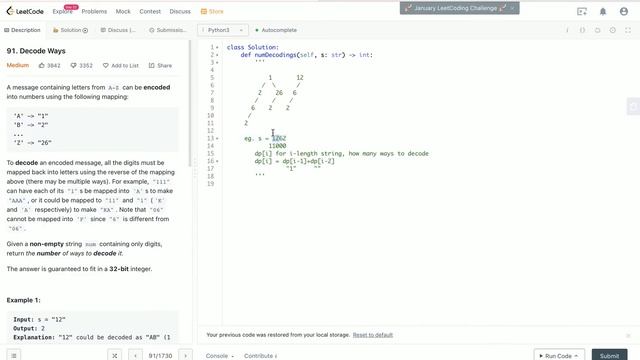Click Add to List
Viewport: 640px width, 360px height.
120,65
